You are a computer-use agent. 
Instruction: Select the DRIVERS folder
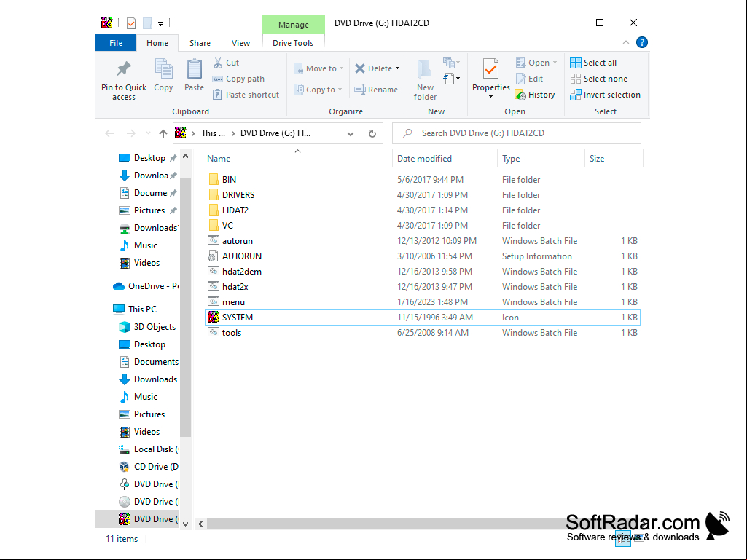point(238,194)
